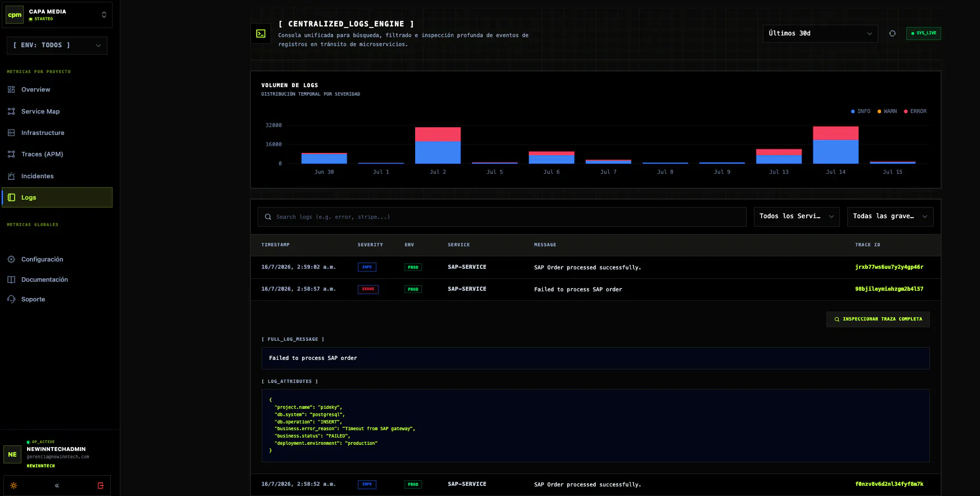Open trace f0nzv8v6d2nl34fyf8m7k
Image resolution: width=980 pixels, height=496 pixels.
coord(889,484)
